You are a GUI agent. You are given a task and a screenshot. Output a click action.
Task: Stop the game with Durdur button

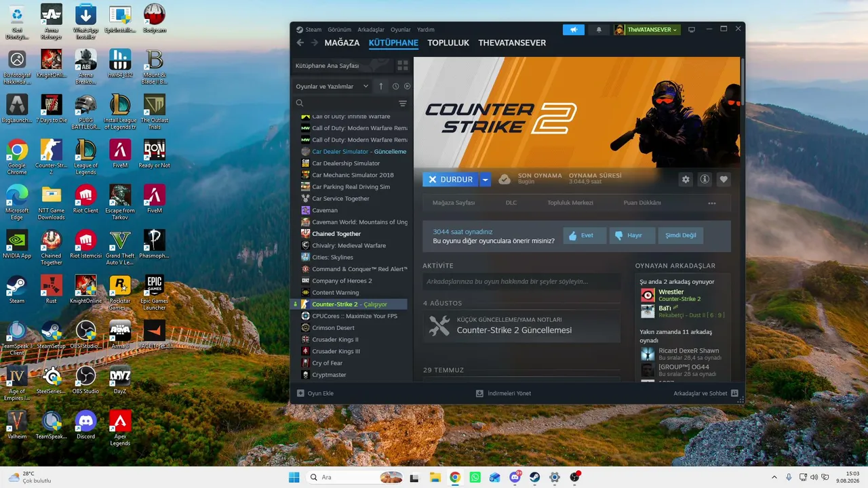tap(451, 180)
